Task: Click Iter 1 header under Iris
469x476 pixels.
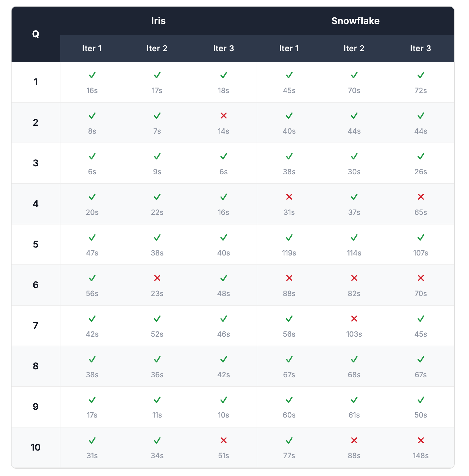Action: [92, 48]
